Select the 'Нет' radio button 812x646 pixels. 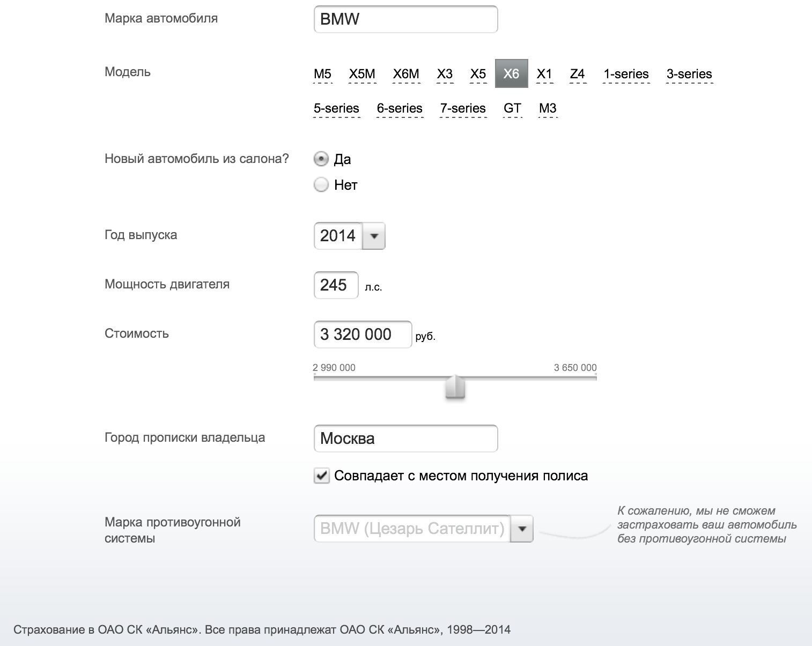click(x=321, y=185)
